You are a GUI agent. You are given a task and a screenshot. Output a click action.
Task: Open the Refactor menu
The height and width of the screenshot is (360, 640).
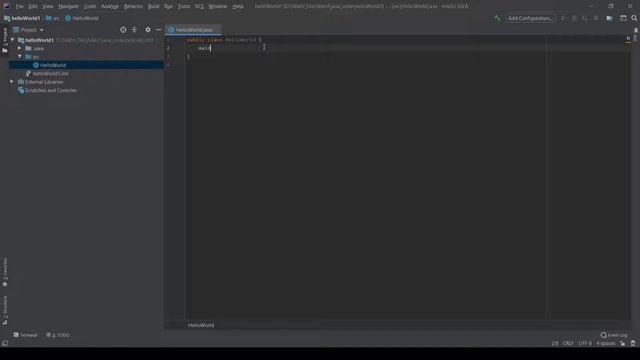pos(133,6)
